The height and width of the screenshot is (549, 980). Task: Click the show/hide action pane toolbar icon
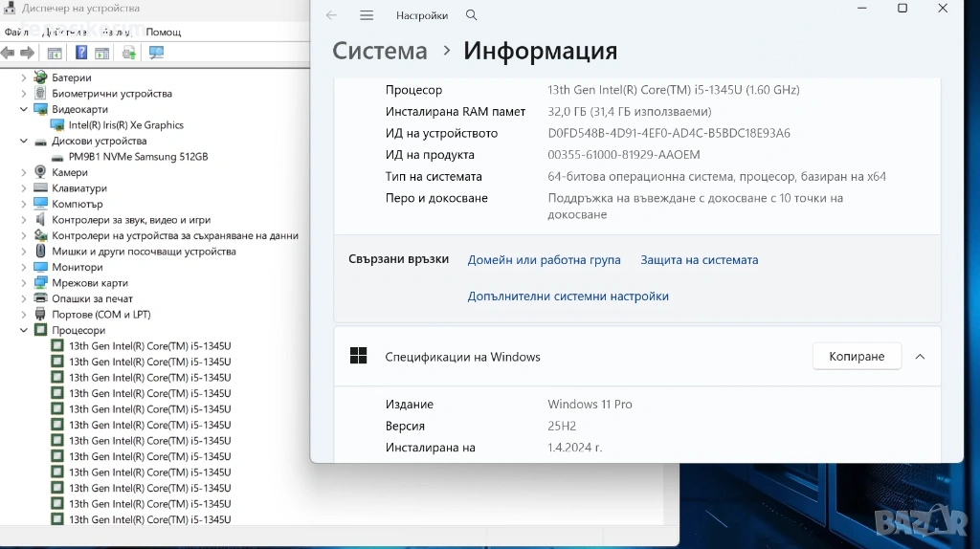101,53
